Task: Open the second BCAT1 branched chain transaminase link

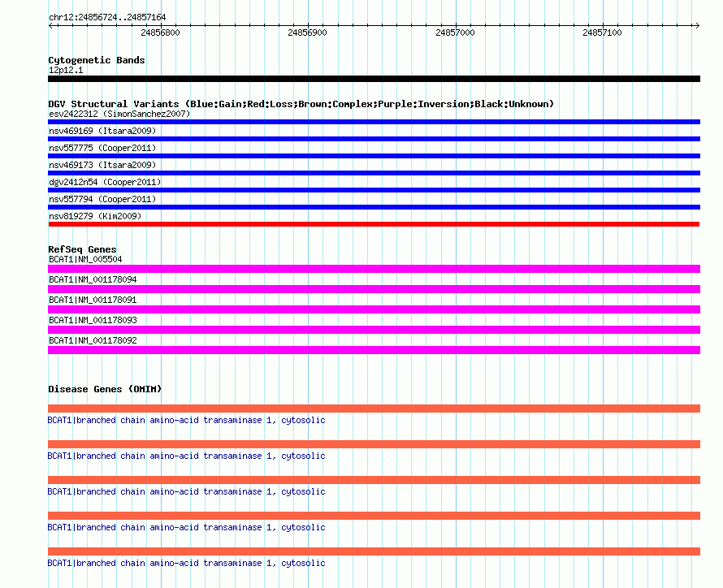Action: [186, 456]
